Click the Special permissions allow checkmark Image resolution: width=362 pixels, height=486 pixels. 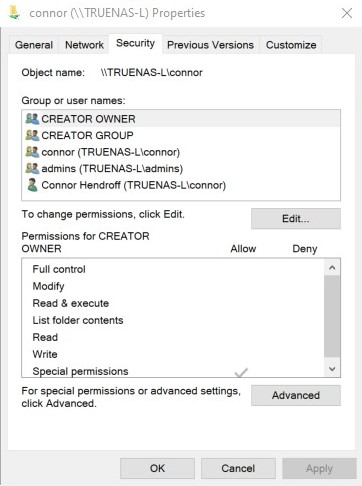pos(241,372)
